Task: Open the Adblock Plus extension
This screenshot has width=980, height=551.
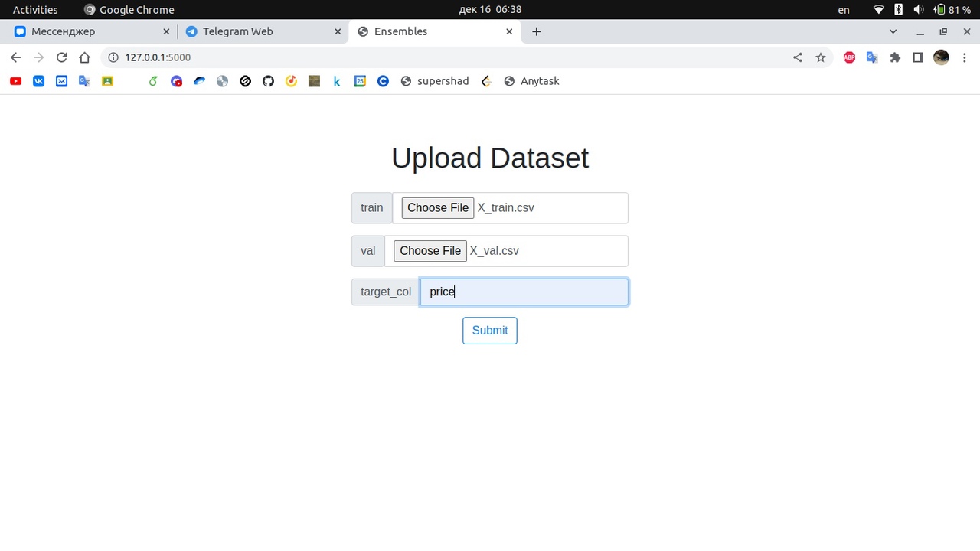Action: pyautogui.click(x=849, y=57)
